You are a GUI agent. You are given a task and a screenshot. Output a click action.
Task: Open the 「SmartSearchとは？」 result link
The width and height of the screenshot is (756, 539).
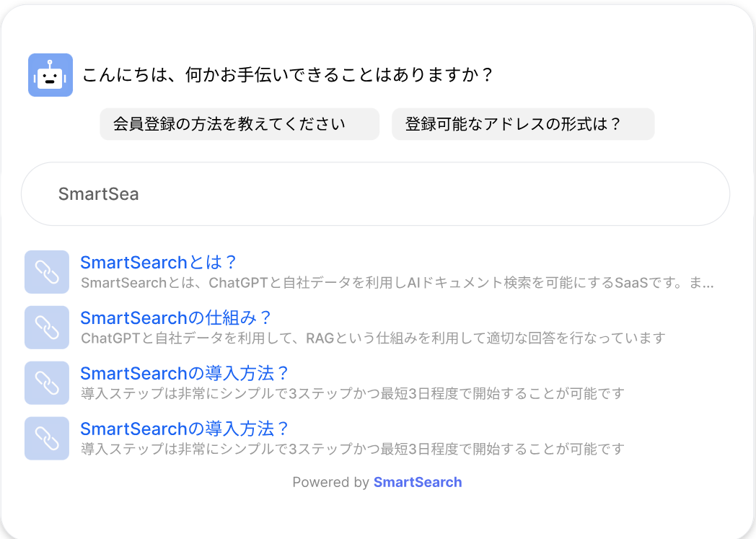pos(158,263)
